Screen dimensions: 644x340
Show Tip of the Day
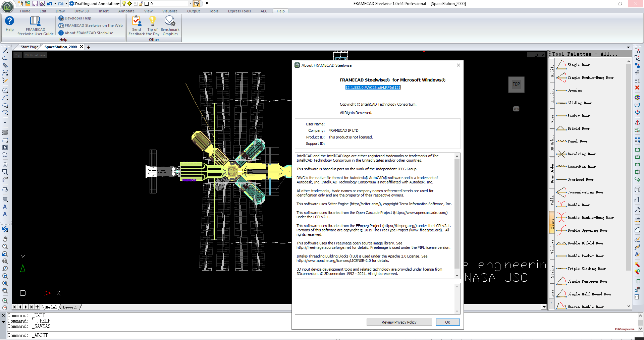tap(153, 26)
